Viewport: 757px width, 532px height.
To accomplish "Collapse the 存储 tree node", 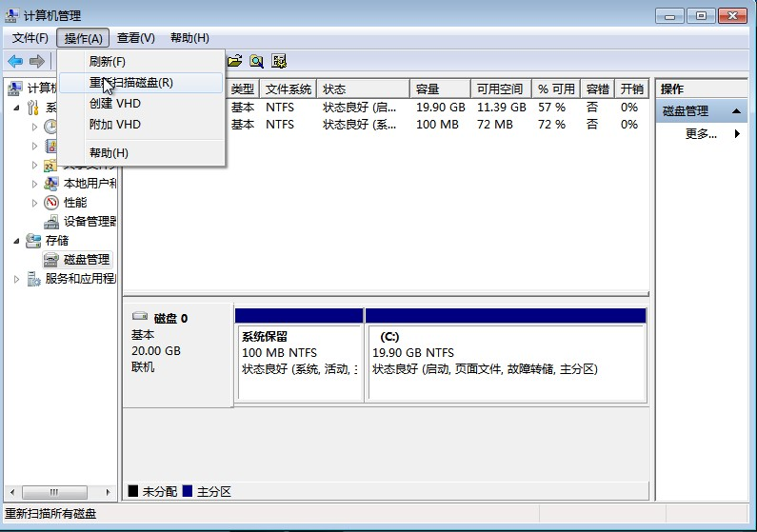I will 17,241.
